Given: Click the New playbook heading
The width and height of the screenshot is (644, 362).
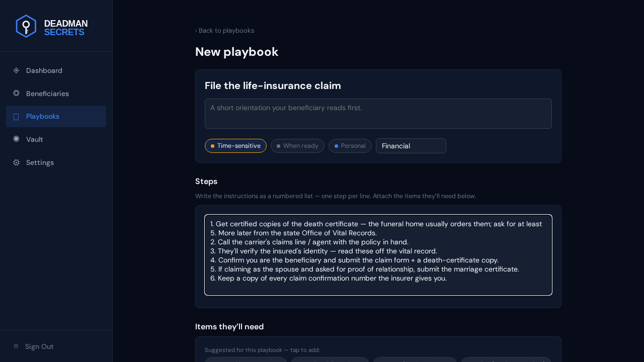Looking at the screenshot, I should [x=237, y=52].
